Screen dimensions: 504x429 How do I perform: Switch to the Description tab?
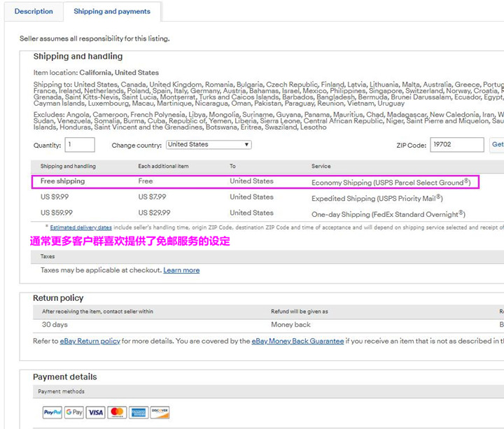[34, 11]
